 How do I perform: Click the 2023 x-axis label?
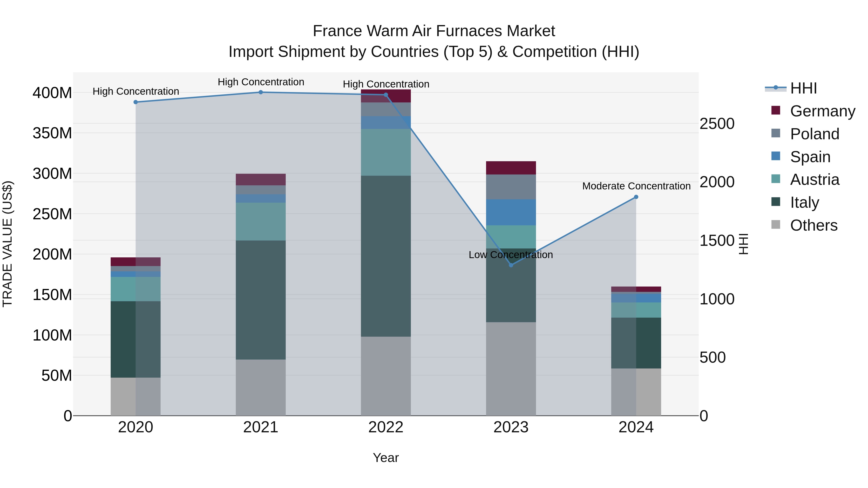click(511, 427)
